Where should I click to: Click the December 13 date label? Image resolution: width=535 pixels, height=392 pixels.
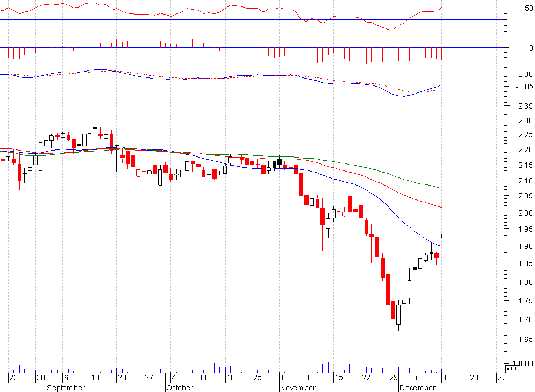tap(447, 377)
